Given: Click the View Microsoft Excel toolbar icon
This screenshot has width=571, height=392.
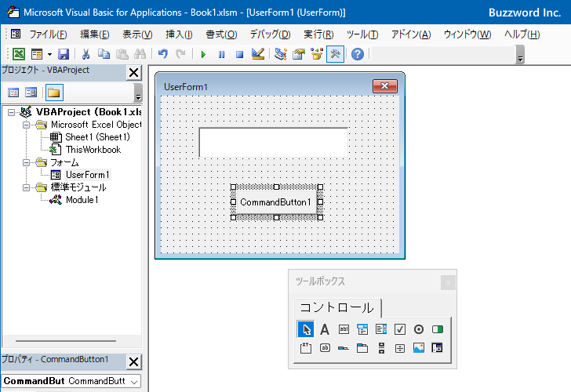Looking at the screenshot, I should (19, 54).
